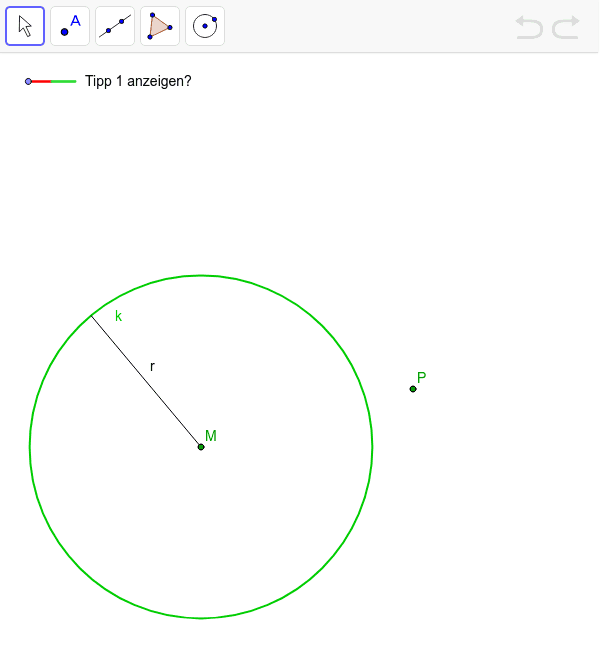Select center point M
600x650 pixels.
201,447
